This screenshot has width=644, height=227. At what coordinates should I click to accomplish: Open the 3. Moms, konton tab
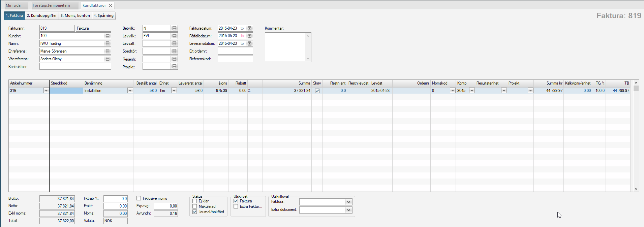click(x=75, y=15)
